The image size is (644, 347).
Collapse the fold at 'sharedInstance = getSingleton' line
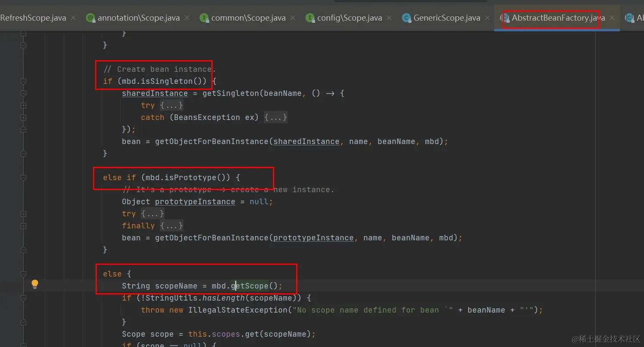coord(24,93)
